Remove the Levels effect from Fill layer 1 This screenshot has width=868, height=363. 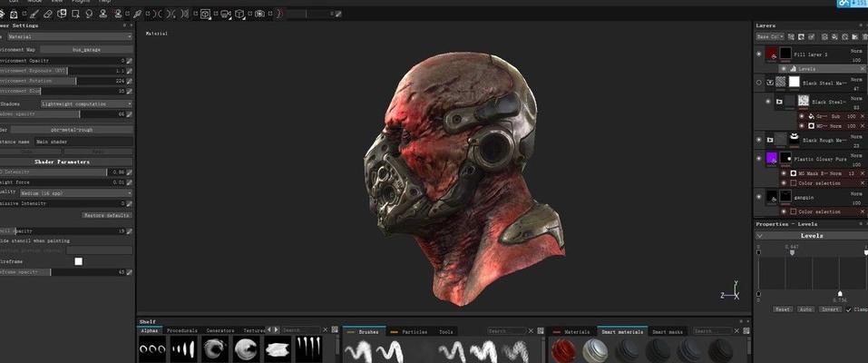(863, 69)
